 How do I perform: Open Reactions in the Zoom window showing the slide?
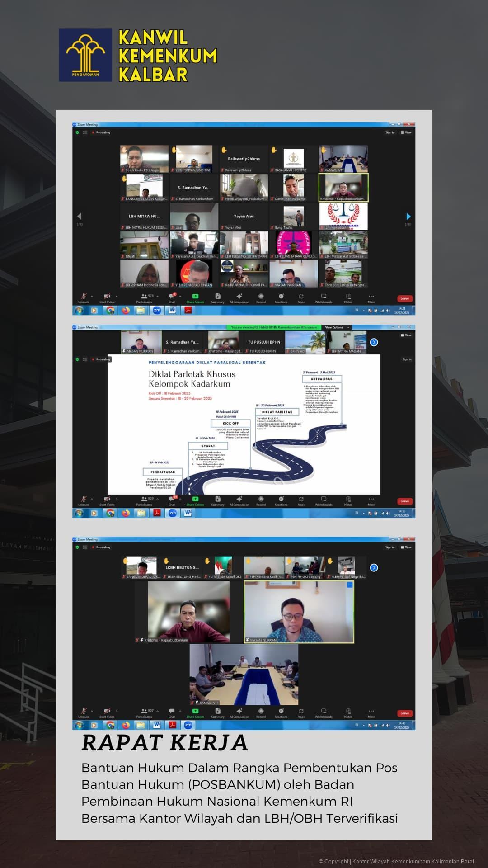[281, 501]
